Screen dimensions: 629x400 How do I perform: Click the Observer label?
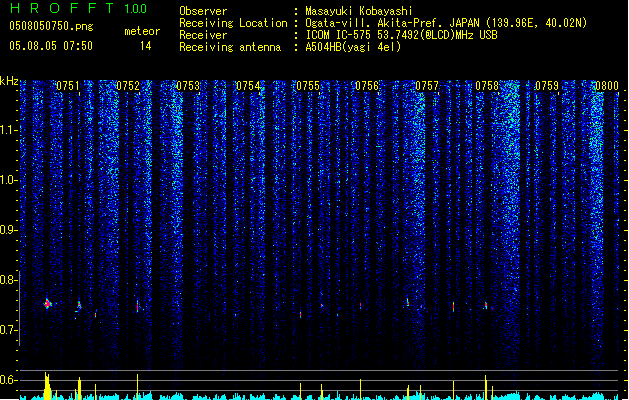(x=203, y=11)
